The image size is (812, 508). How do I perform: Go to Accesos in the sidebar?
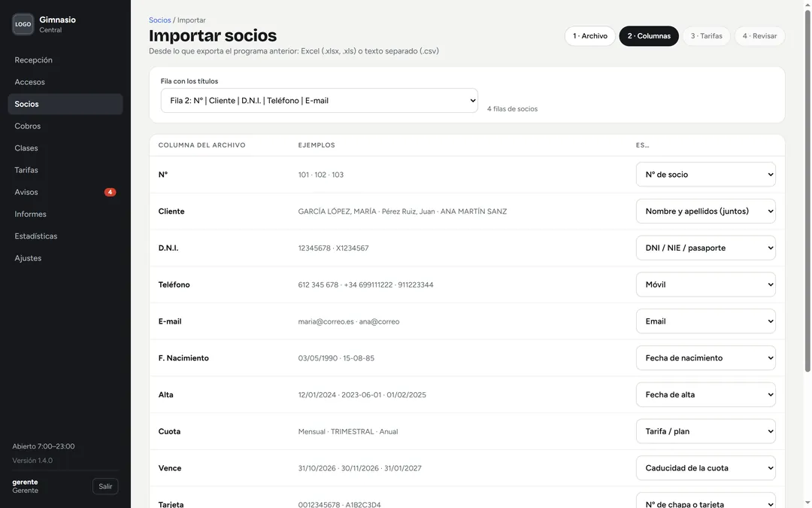click(65, 82)
